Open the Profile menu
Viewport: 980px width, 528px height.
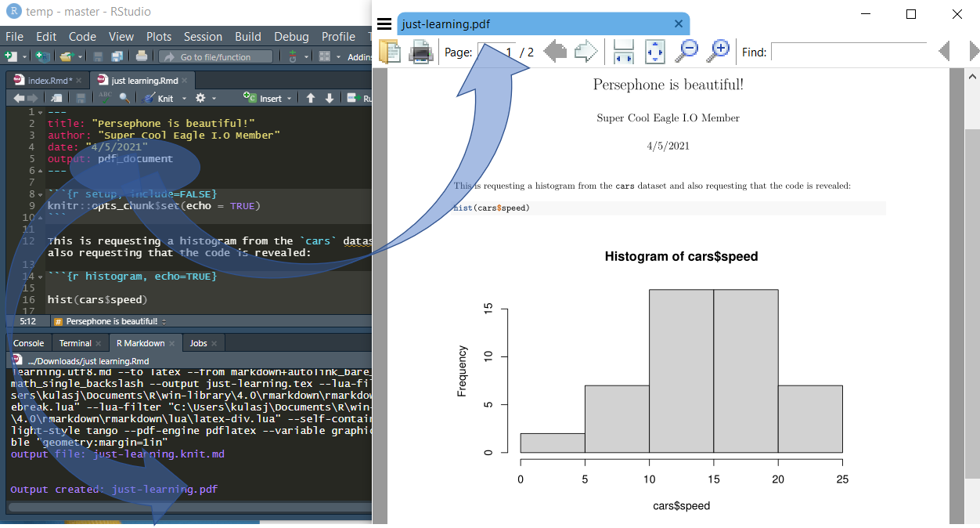[338, 37]
